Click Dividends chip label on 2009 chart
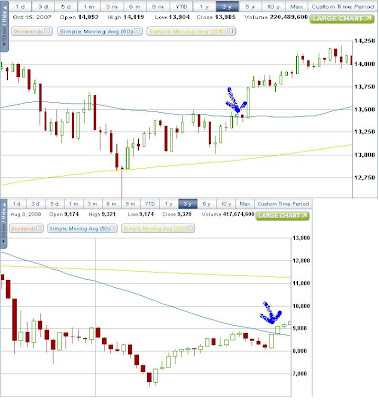 (x=23, y=229)
